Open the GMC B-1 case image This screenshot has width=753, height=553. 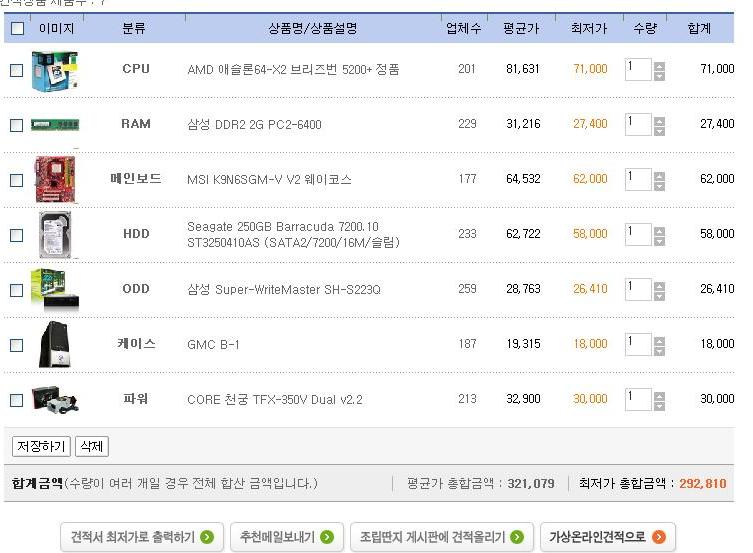coord(55,345)
